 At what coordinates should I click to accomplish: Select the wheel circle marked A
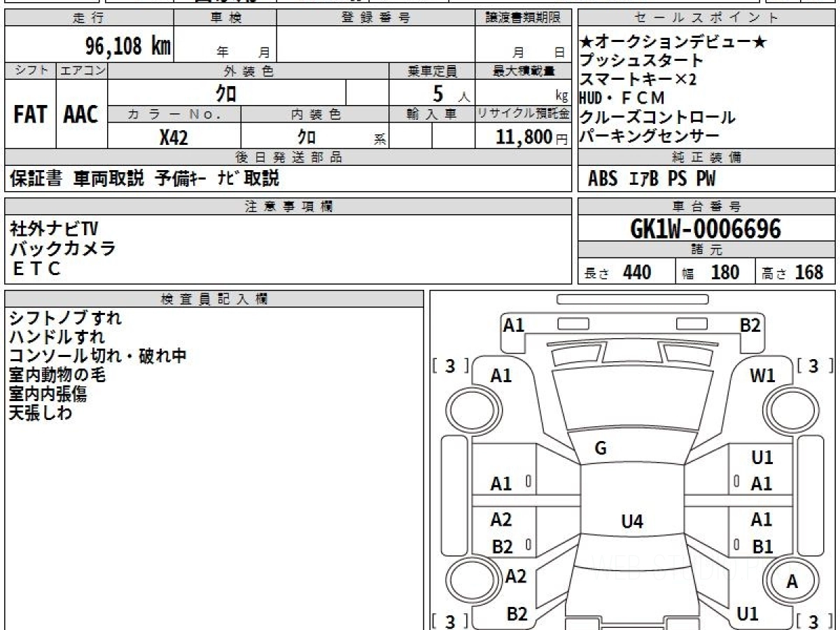coord(792,581)
